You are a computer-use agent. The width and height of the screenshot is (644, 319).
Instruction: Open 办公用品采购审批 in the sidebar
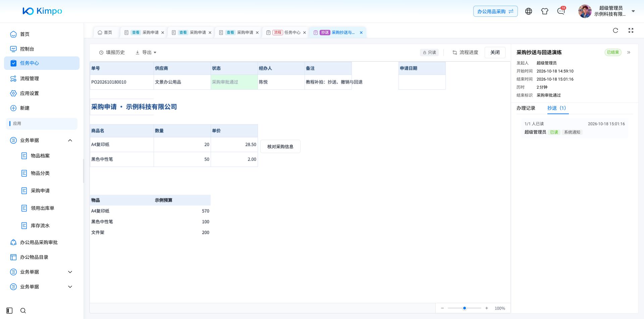tap(42, 242)
